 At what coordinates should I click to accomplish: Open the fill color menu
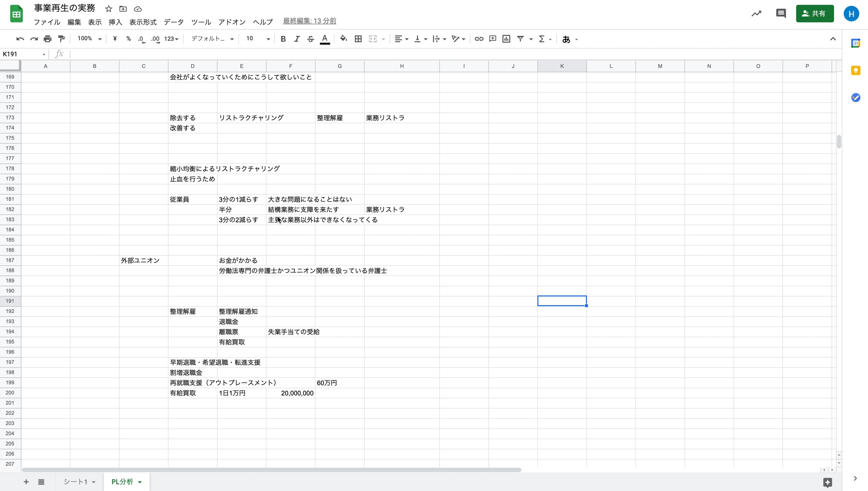344,39
